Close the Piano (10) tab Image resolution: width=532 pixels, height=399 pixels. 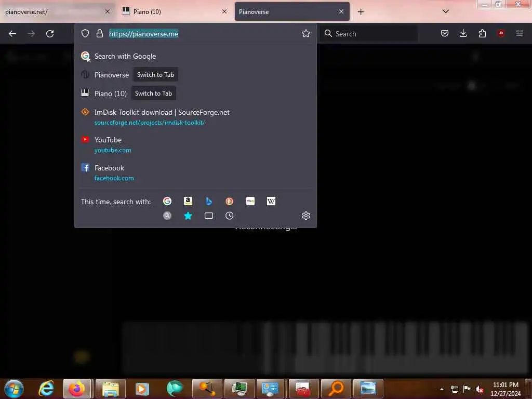click(224, 11)
